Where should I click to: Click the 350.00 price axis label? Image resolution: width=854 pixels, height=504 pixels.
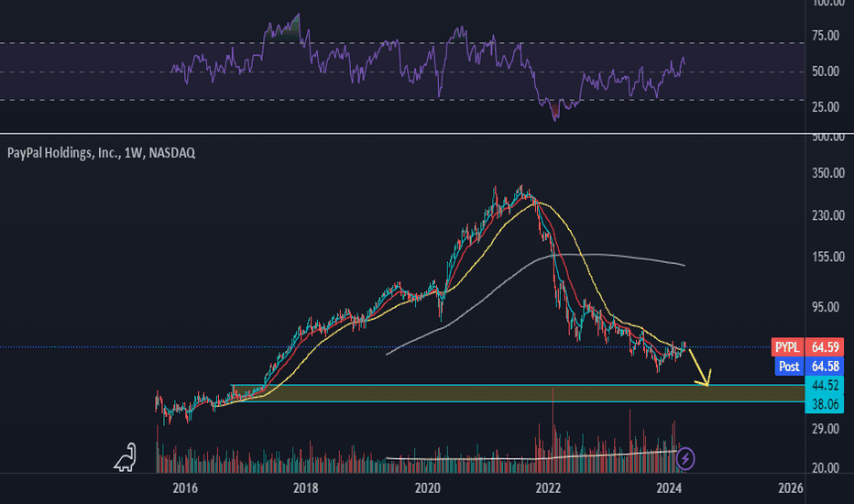pos(827,173)
